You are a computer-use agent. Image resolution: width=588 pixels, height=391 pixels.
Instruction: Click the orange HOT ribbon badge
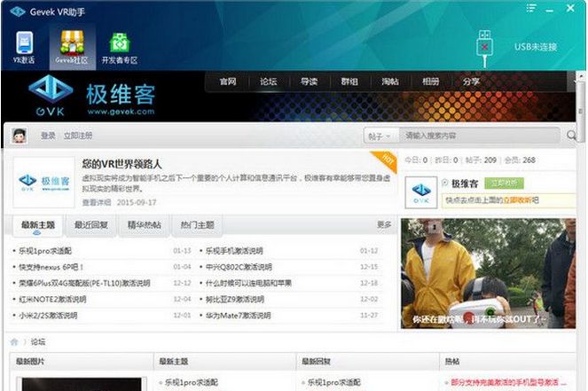point(385,160)
